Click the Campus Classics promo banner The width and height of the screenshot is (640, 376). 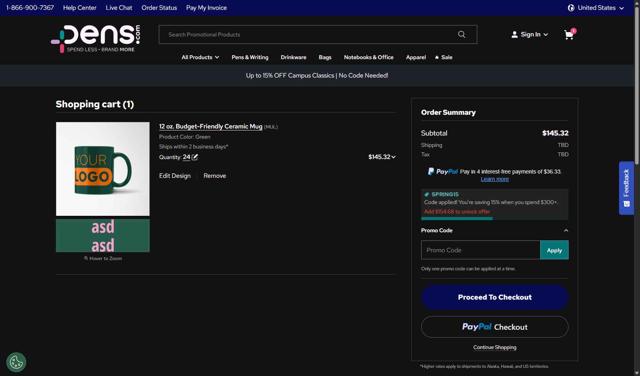317,76
